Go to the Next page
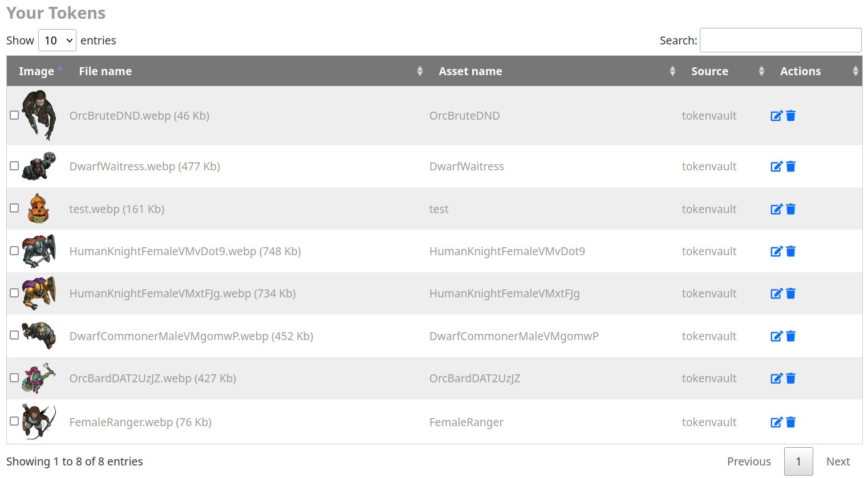 838,461
